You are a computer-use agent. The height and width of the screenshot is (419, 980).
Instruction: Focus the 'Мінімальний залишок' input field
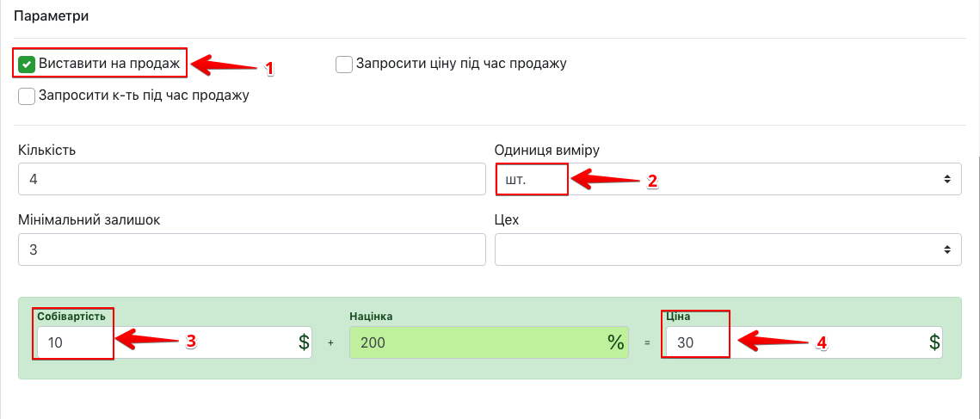click(x=251, y=249)
